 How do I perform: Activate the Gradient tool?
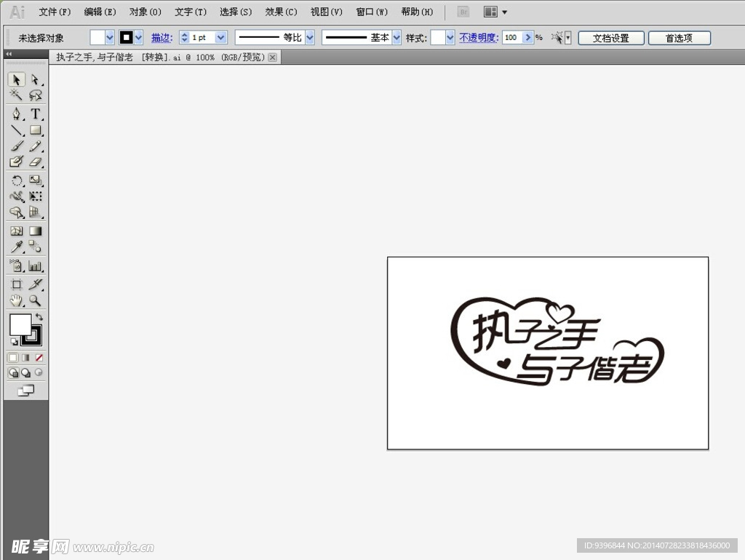pyautogui.click(x=34, y=231)
